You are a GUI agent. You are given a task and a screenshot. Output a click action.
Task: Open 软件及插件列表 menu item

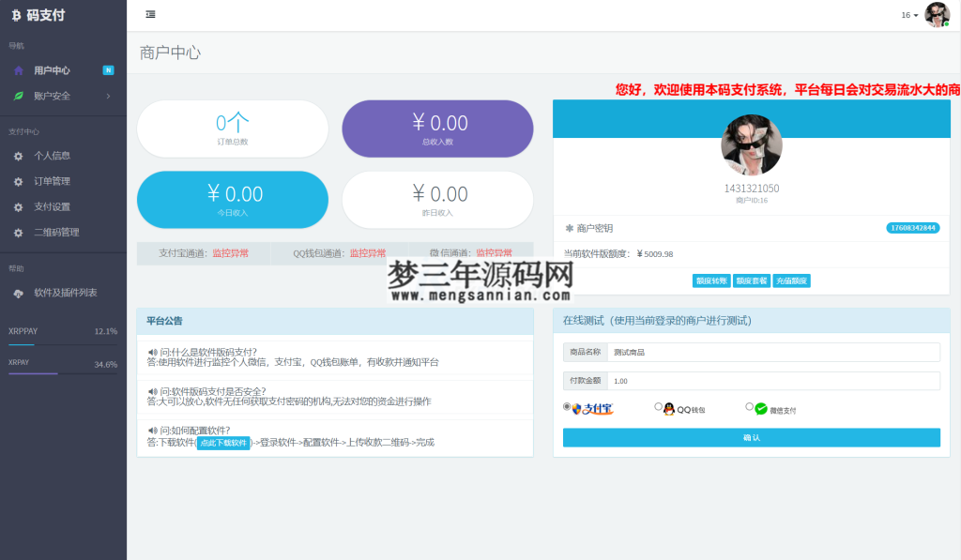63,294
